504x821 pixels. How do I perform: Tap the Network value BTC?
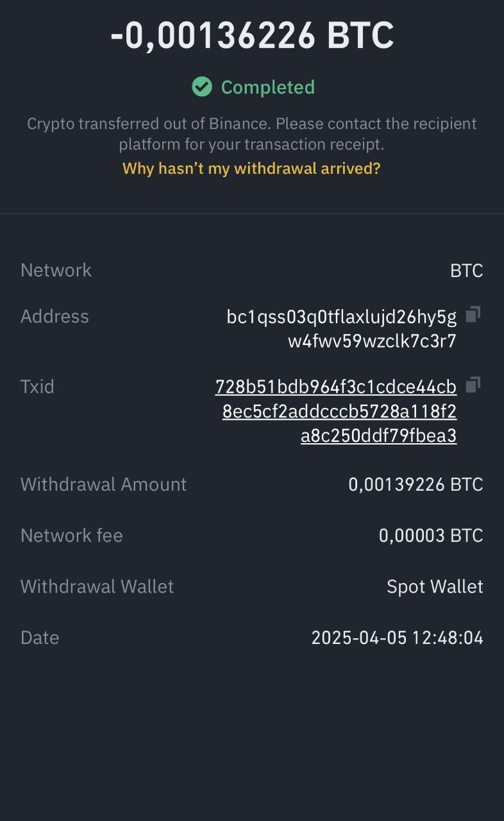coord(467,271)
